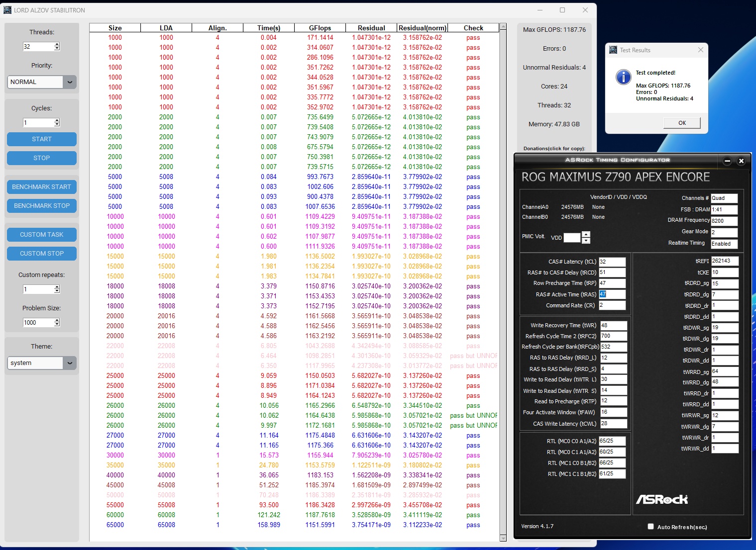
Task: Click the results table scrollbar up arrow
Action: point(503,27)
